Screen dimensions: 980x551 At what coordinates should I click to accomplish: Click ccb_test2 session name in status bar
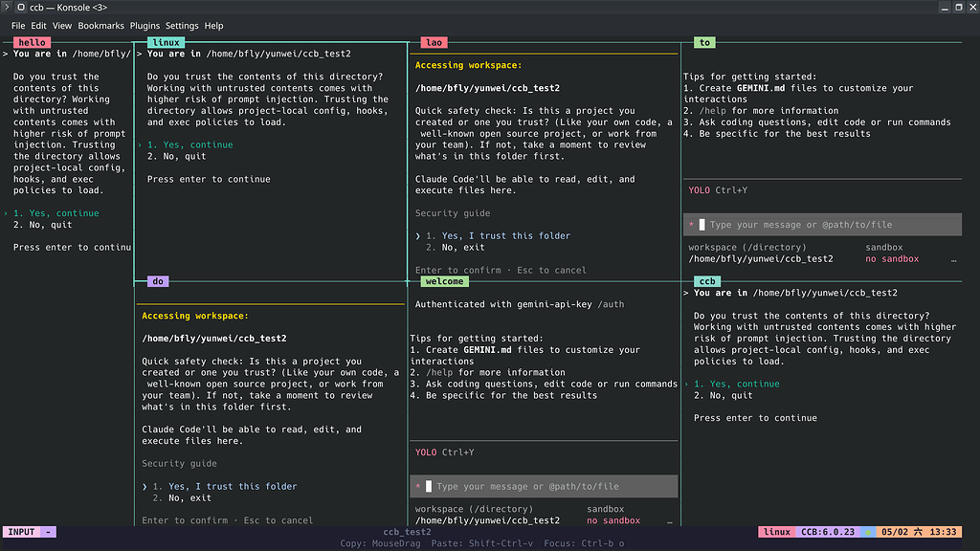pyautogui.click(x=407, y=532)
